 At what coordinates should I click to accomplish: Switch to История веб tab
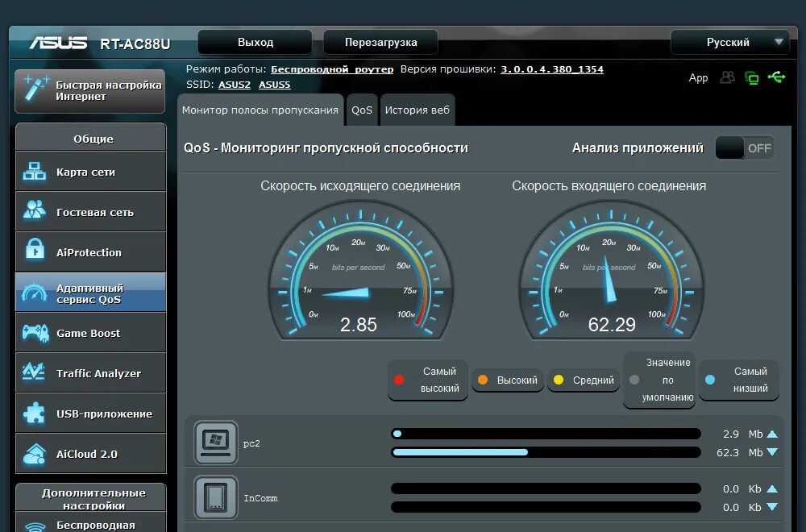coord(418,110)
